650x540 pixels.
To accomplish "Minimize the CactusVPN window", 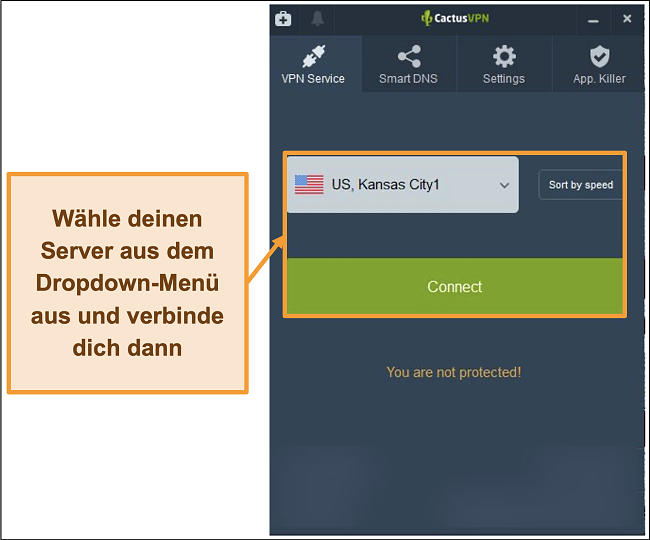I will [x=593, y=19].
